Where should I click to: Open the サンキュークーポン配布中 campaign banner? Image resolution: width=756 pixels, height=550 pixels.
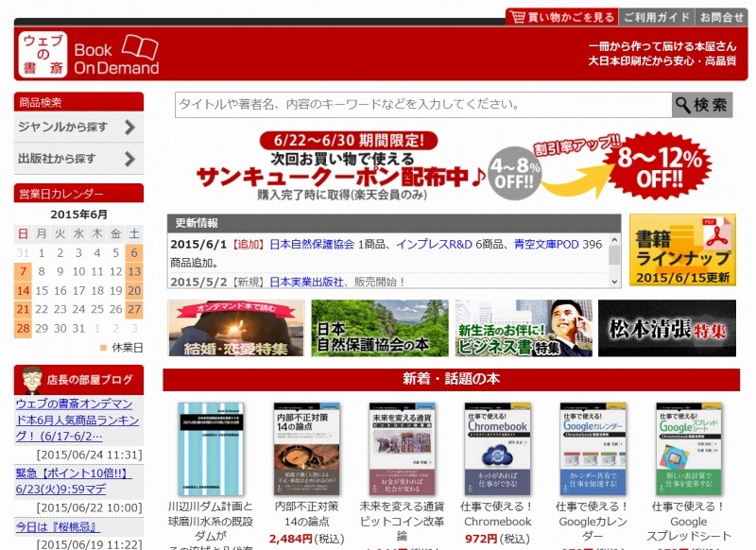(x=454, y=166)
